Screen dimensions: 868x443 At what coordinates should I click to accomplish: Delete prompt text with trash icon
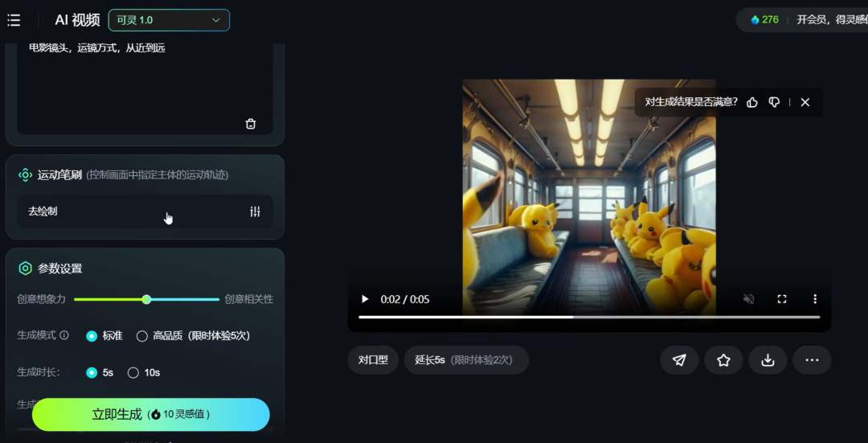click(x=251, y=124)
